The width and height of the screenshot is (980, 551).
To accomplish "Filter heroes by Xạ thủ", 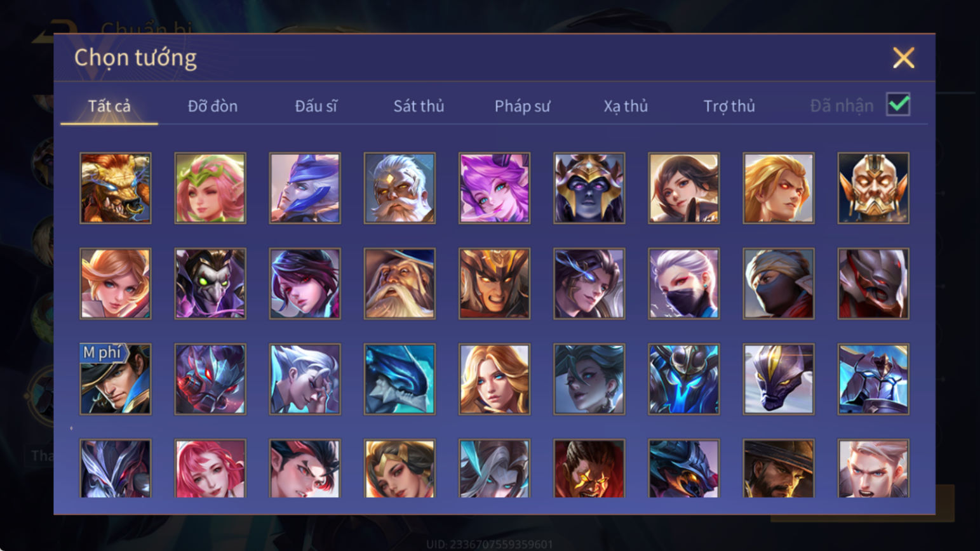I will tap(626, 106).
